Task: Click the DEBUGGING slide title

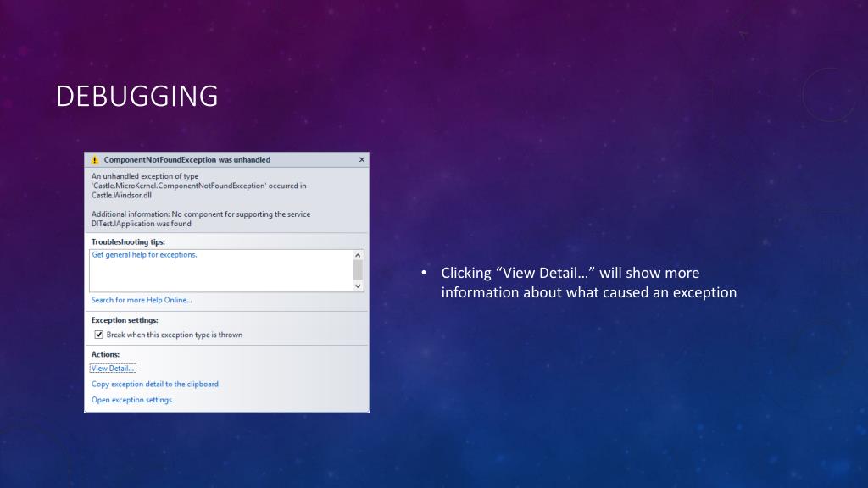Action: click(x=137, y=97)
